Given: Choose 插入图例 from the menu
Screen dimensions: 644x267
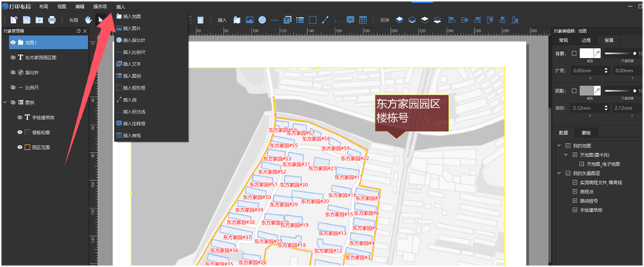Looking at the screenshot, I should coord(151,76).
